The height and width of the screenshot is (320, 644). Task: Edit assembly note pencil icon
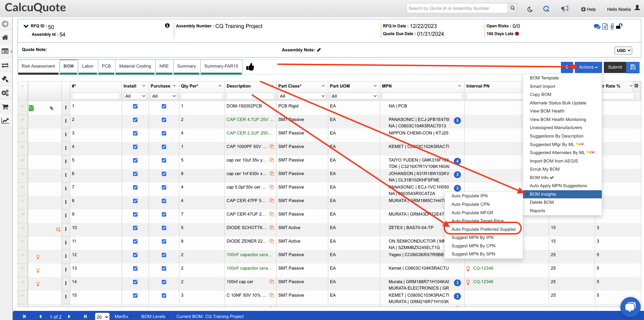319,50
